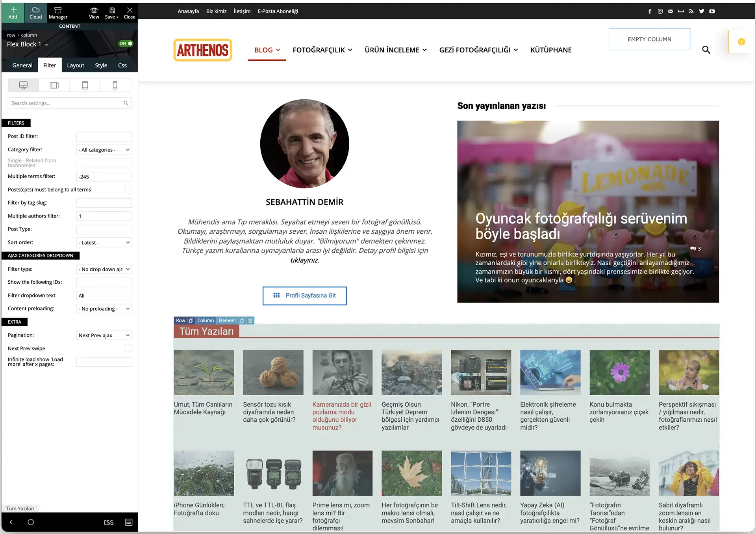Switch to landscape tablet viewport icon
This screenshot has width=756, height=534.
54,85
